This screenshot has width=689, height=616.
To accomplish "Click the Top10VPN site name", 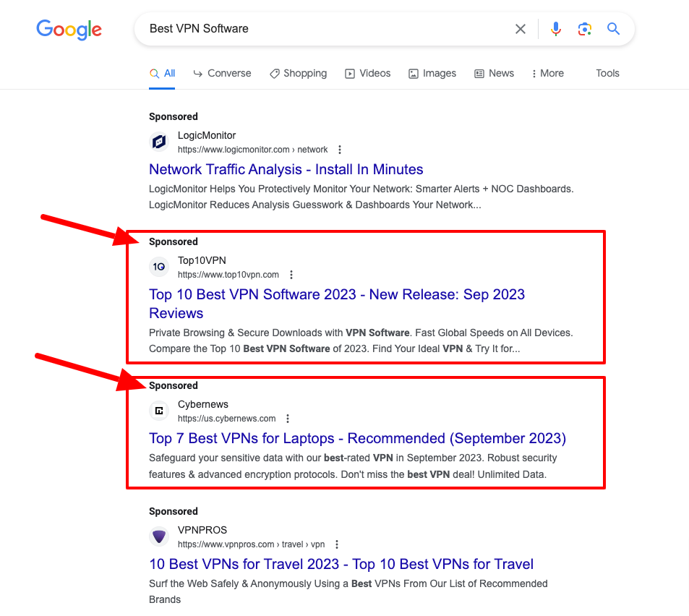I will click(202, 260).
